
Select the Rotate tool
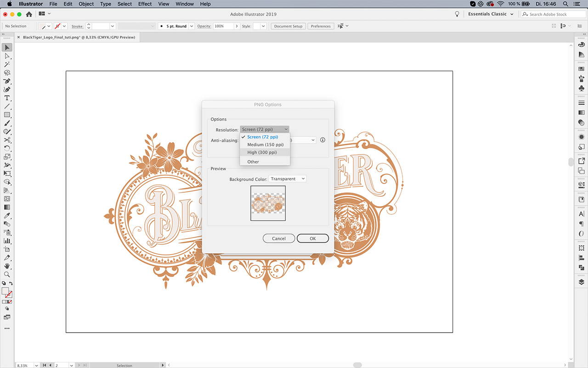7,148
